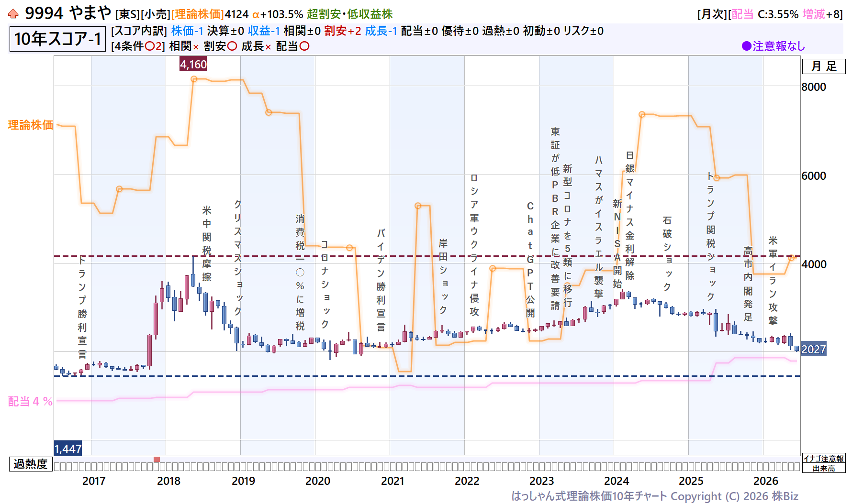Click the 2020 year axis label

318,481
